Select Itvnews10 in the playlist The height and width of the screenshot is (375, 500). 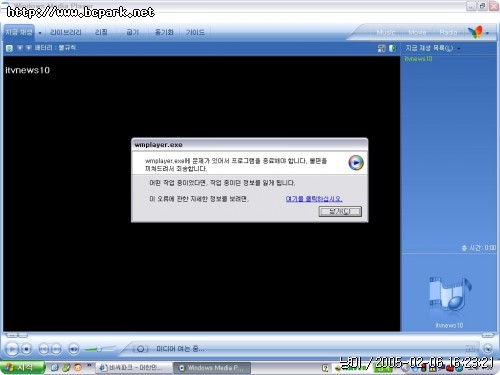[x=418, y=59]
